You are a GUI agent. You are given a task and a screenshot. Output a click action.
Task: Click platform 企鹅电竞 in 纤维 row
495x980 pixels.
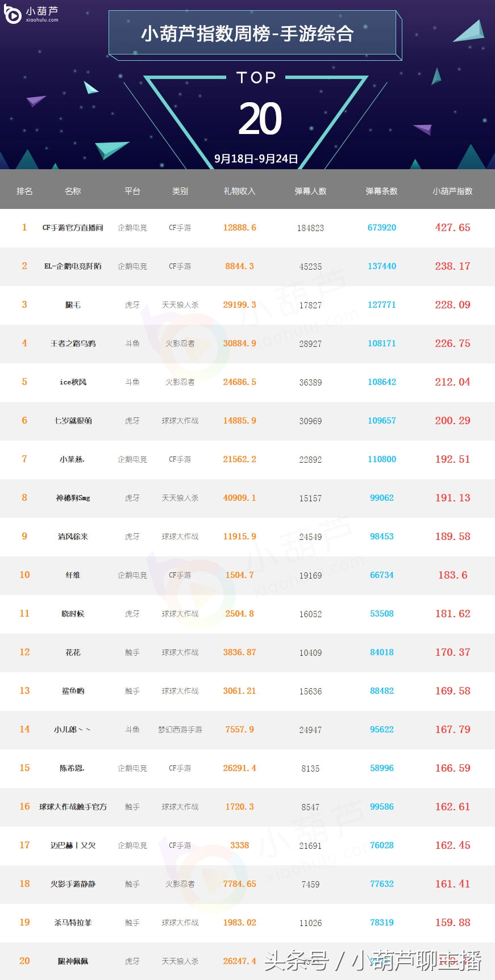click(132, 575)
